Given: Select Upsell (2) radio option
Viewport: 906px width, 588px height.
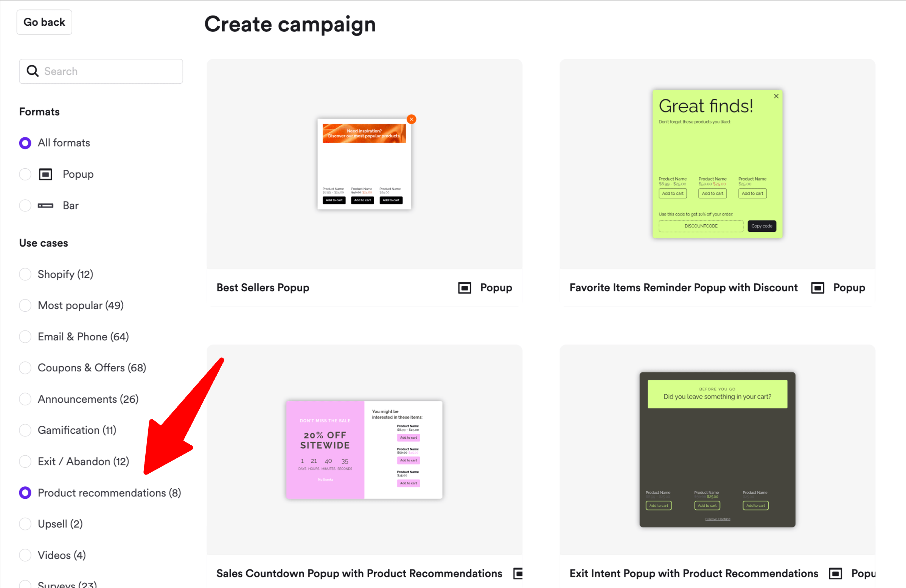Looking at the screenshot, I should [25, 524].
